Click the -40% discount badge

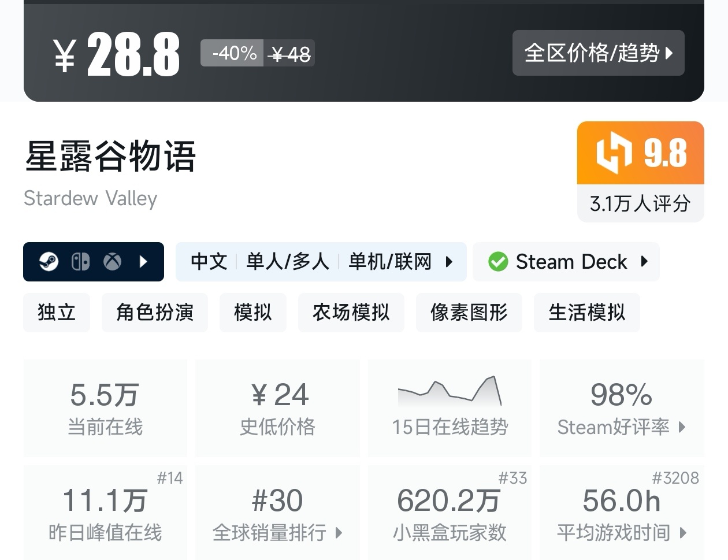pos(232,53)
